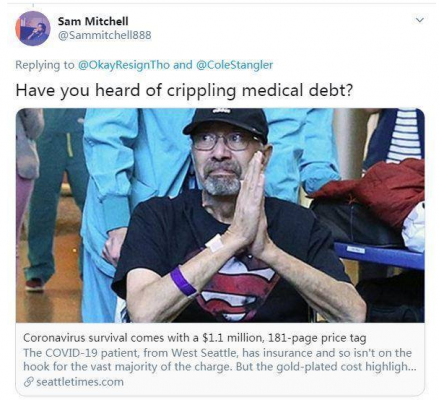Click the chain-link icon beside seattletimes.com

[29, 382]
